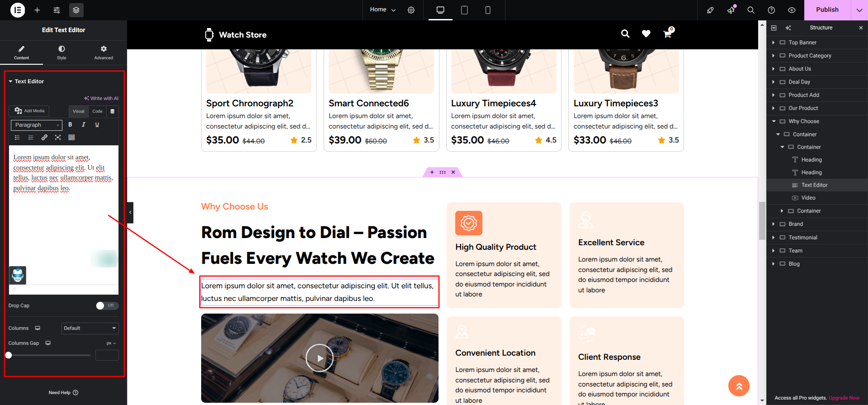Open the Columns Default dropdown
The image size is (868, 405).
click(90, 328)
